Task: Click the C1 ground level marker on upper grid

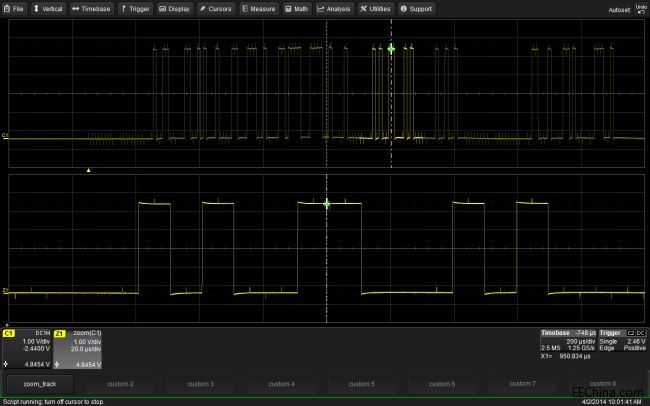Action: pyautogui.click(x=5, y=136)
